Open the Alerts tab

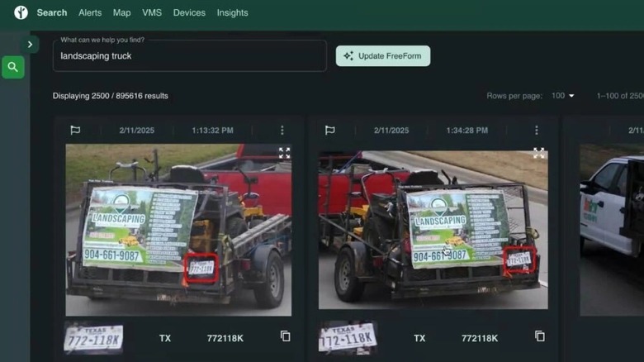(90, 12)
